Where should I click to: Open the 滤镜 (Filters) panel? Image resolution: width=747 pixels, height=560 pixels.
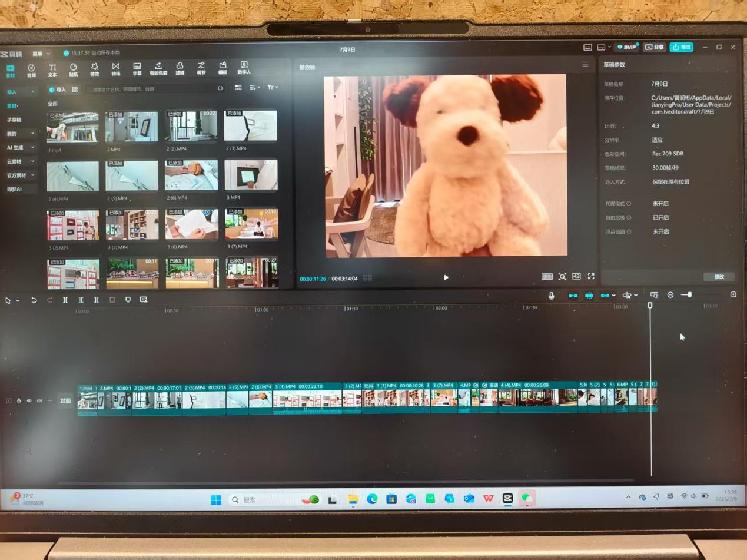point(180,69)
